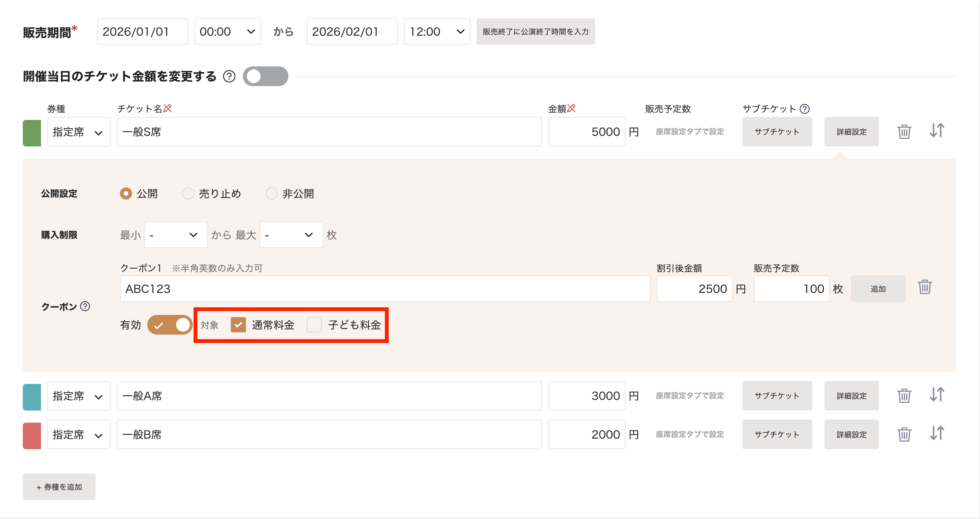Click the 券種を追加 button
Viewport: 980px width, 519px height.
(59, 487)
